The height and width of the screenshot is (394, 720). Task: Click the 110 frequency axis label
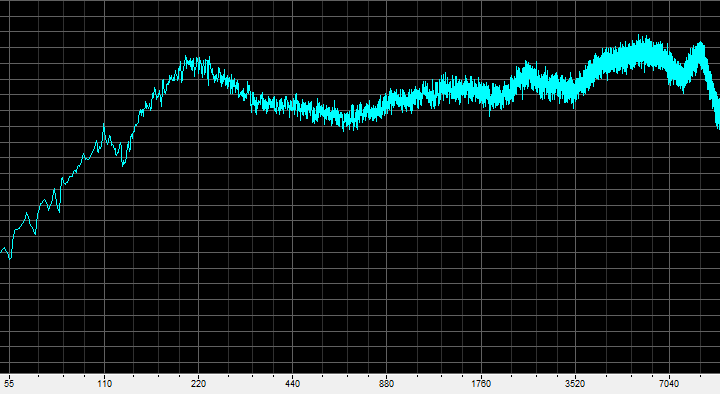point(105,383)
